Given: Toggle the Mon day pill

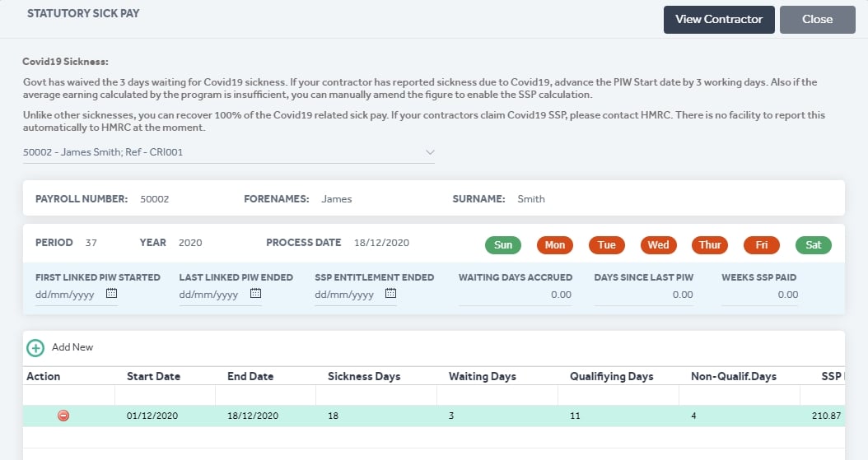Looking at the screenshot, I should click(x=555, y=245).
